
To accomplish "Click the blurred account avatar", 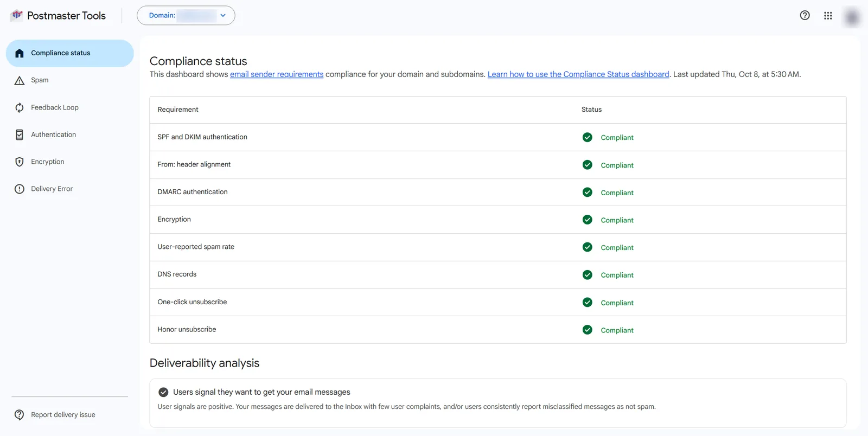I will tap(852, 17).
